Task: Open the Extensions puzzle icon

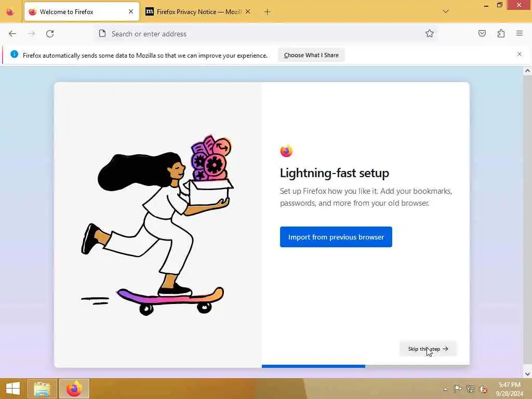Action: [x=501, y=33]
